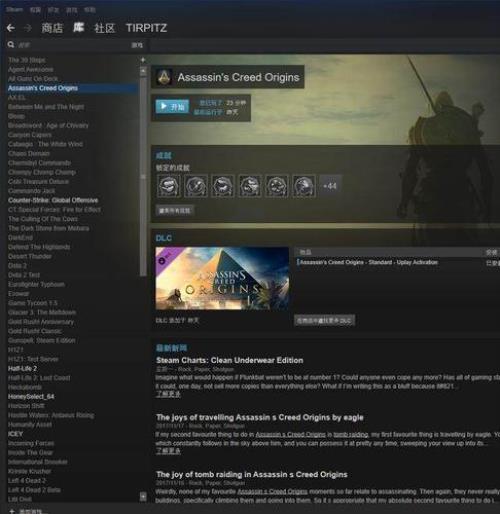Open the first news item's 了解更多 link

point(168,394)
